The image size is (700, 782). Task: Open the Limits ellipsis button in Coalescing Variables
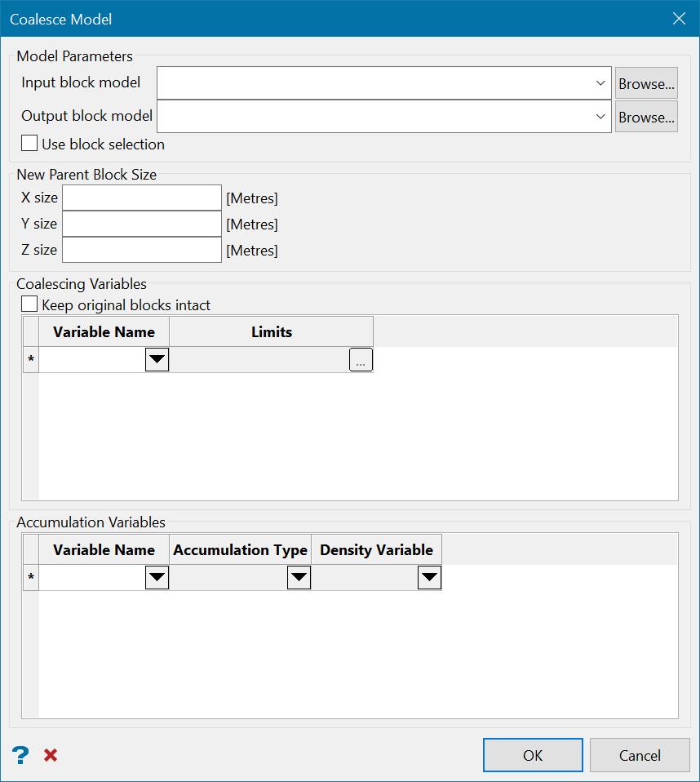(x=361, y=360)
